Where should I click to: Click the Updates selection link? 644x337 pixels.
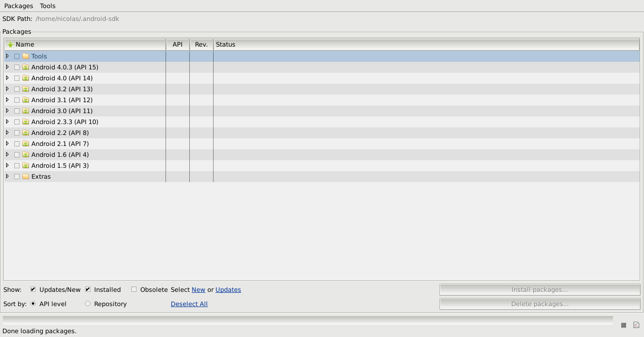pyautogui.click(x=228, y=289)
